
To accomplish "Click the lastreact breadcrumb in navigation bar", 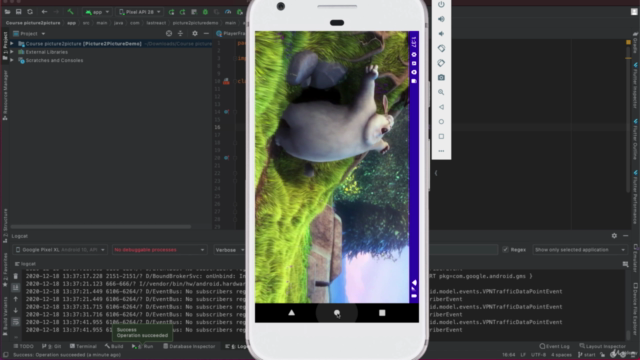I will pyautogui.click(x=156, y=23).
